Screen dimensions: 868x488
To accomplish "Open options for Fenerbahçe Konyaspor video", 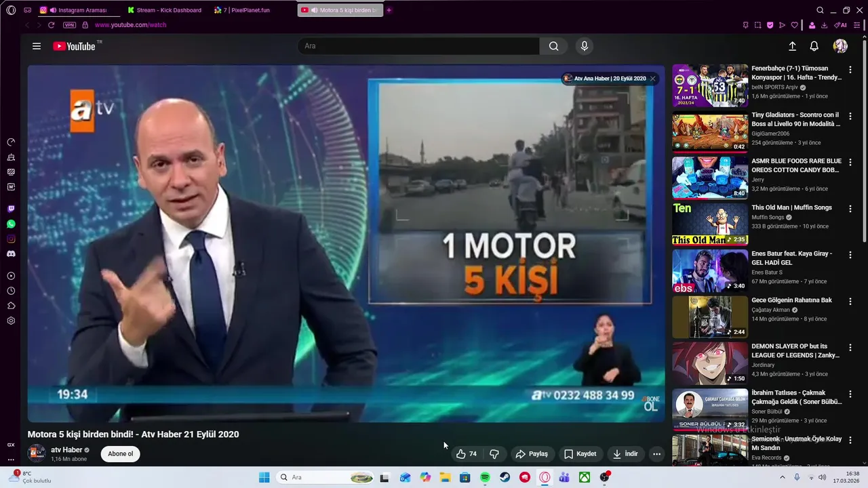I will 850,70.
